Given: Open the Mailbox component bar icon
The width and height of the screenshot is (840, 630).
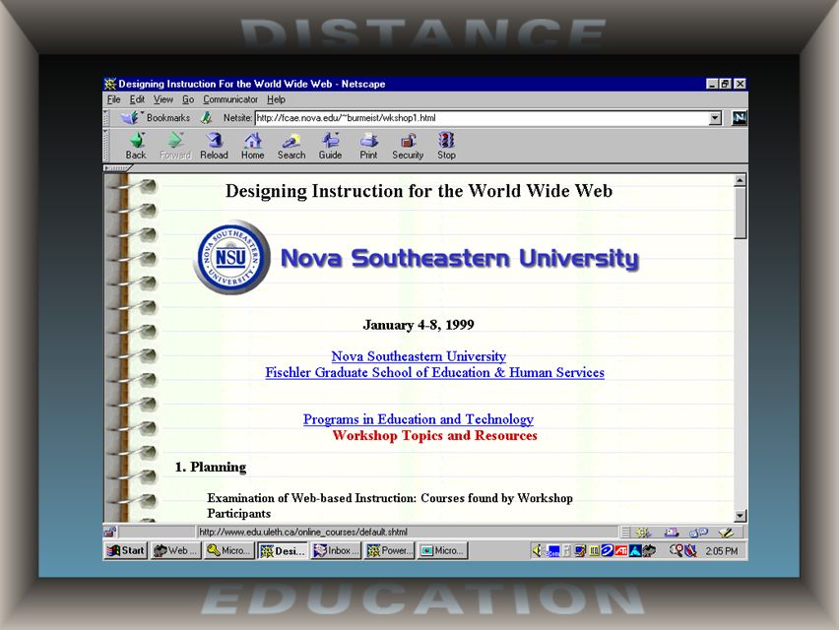Looking at the screenshot, I should coord(672,532).
